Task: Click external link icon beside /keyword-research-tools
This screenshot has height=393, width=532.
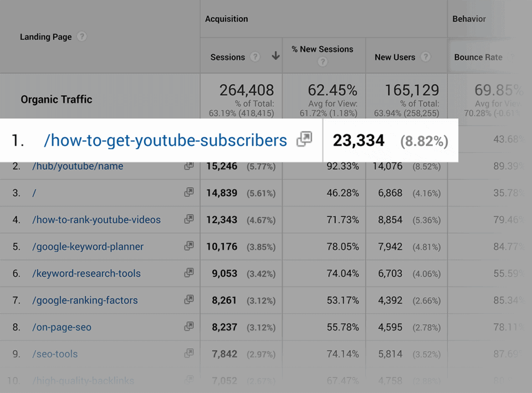Action: 189,273
